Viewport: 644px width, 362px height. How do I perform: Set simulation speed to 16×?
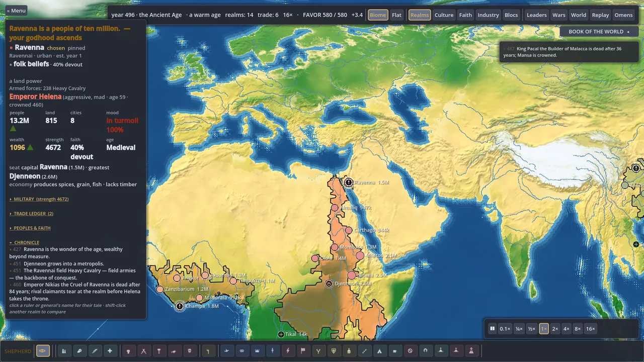591,329
